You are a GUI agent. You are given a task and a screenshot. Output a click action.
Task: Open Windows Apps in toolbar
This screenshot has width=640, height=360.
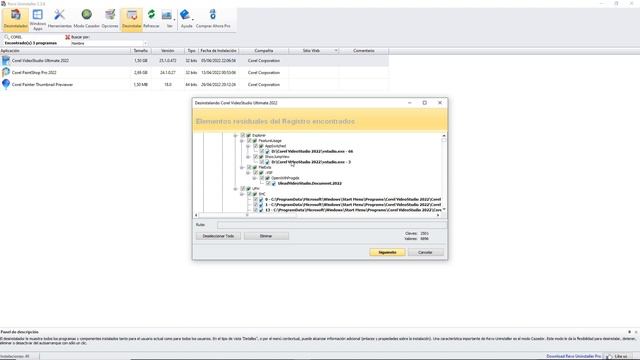point(38,19)
